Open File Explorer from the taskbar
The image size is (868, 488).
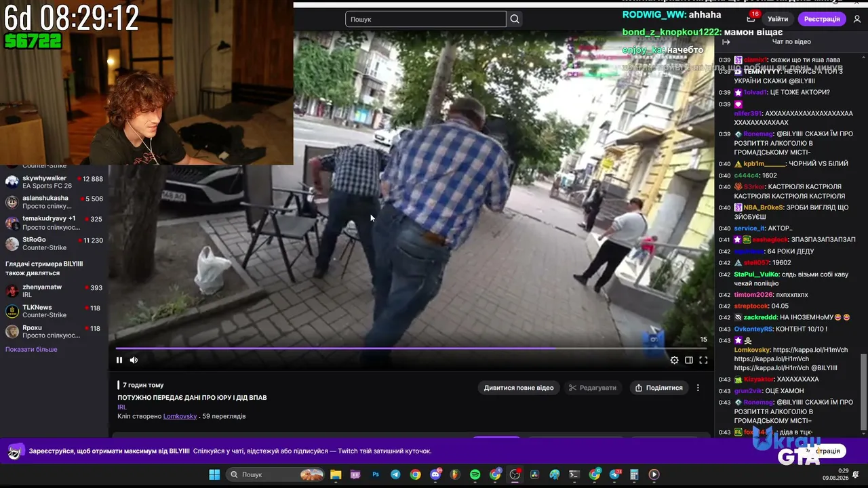pyautogui.click(x=336, y=474)
